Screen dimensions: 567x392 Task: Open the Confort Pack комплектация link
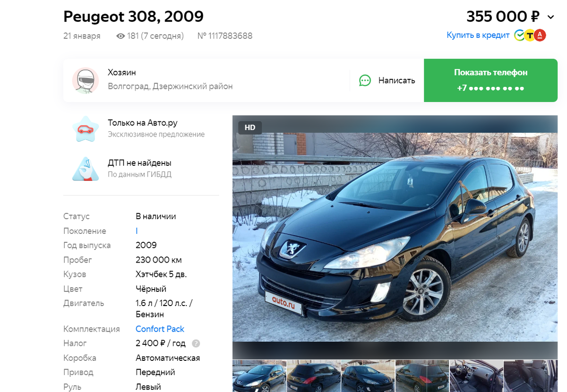(x=160, y=329)
